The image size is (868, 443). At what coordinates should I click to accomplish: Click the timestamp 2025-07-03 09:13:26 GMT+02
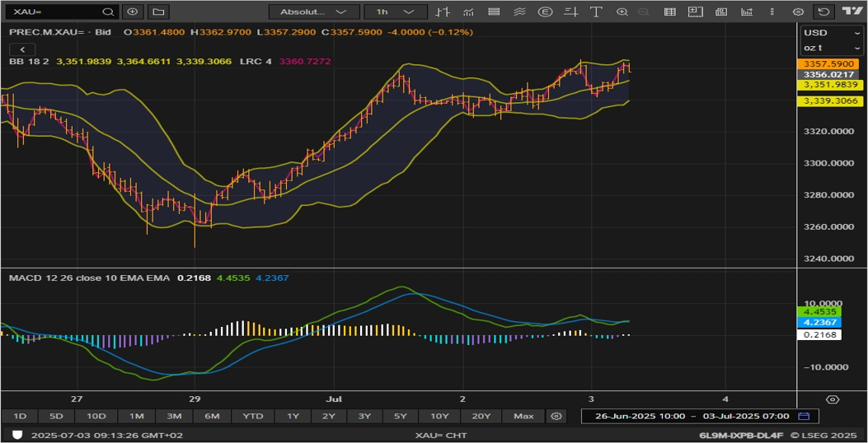tap(107, 436)
